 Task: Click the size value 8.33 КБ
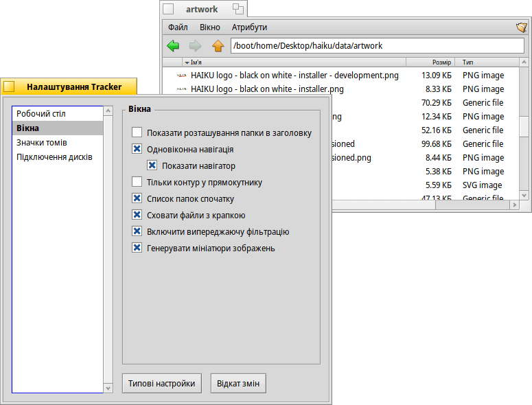click(x=439, y=89)
